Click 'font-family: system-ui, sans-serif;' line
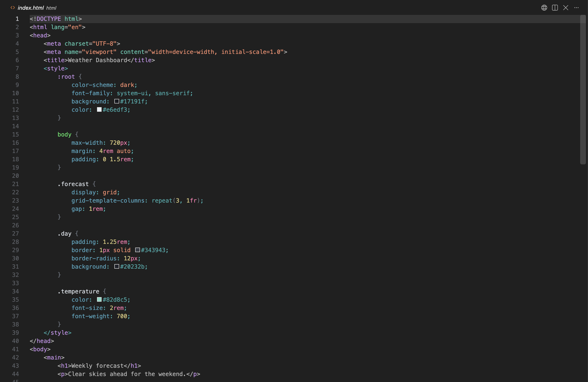 (x=132, y=93)
